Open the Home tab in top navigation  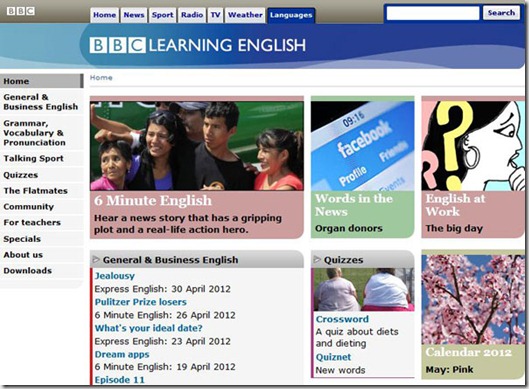(105, 15)
